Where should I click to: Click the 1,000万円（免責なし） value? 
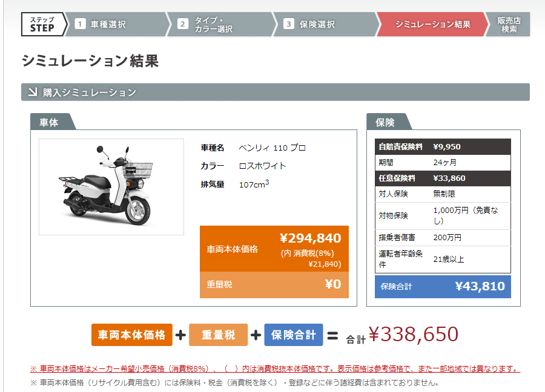(x=466, y=215)
